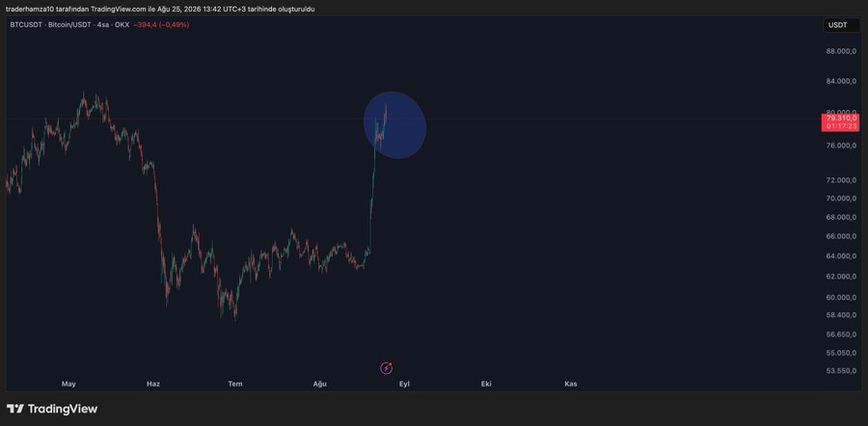This screenshot has height=426, width=868.
Task: Click the Haz label on time axis
Action: [x=152, y=384]
